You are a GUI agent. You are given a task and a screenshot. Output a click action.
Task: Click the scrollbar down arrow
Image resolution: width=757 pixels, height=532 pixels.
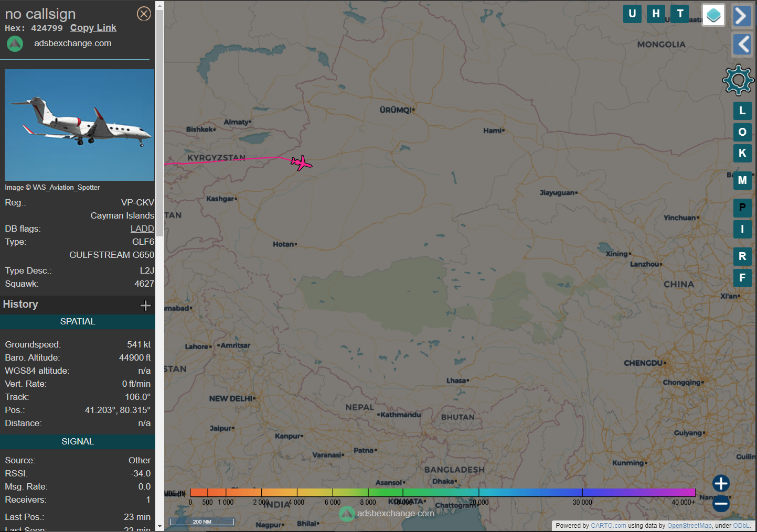tap(160, 526)
